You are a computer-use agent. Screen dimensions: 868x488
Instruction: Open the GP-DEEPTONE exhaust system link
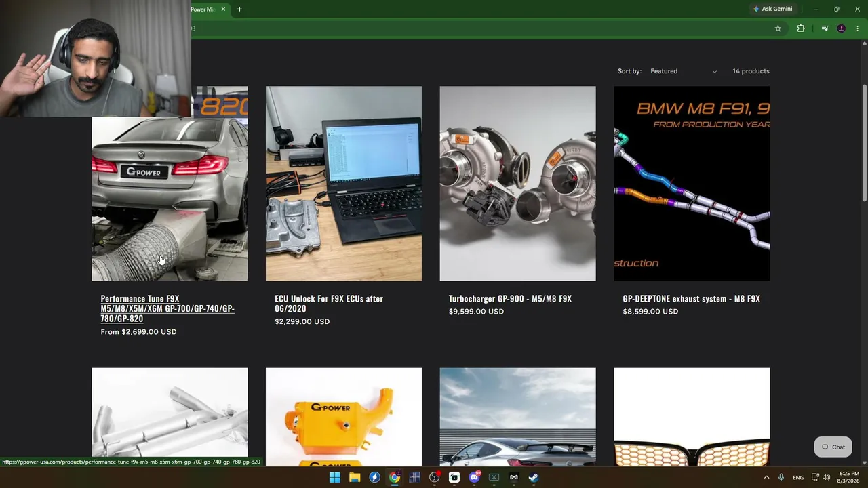[691, 298]
